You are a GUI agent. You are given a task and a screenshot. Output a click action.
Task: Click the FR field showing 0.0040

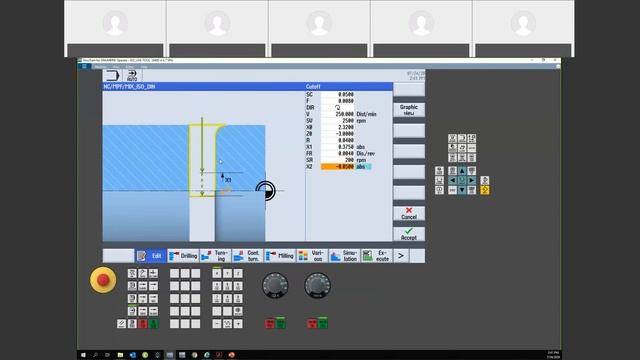[x=338, y=153]
